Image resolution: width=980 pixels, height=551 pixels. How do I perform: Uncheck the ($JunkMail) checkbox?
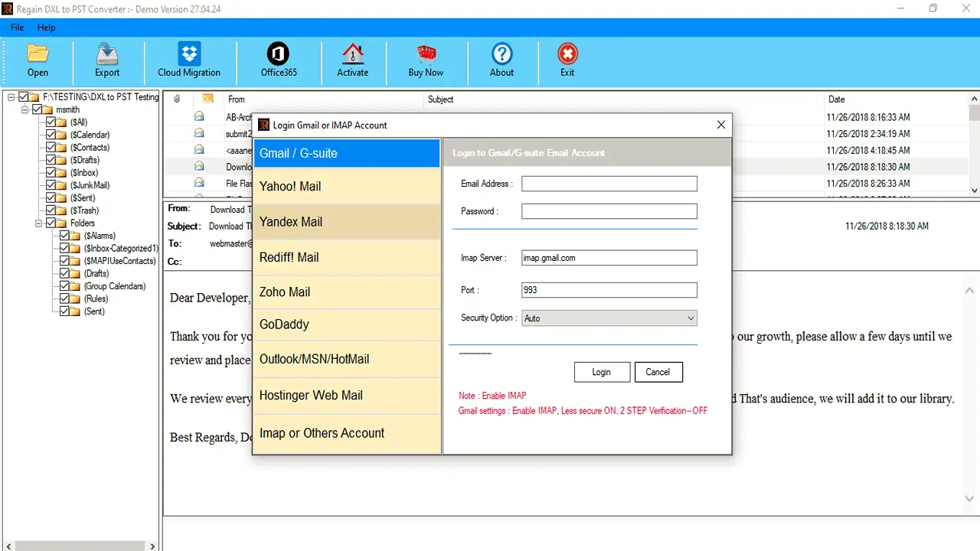click(51, 185)
